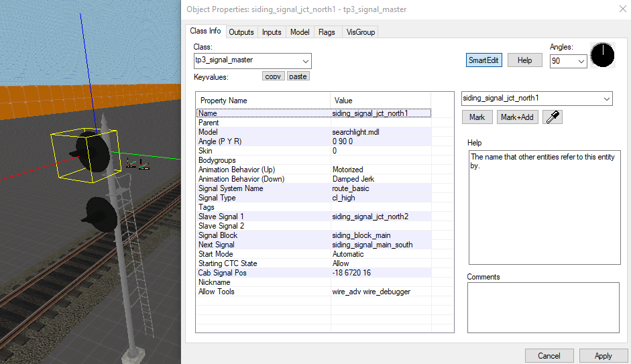Select the Nickname property row
This screenshot has height=364, width=631.
click(314, 282)
